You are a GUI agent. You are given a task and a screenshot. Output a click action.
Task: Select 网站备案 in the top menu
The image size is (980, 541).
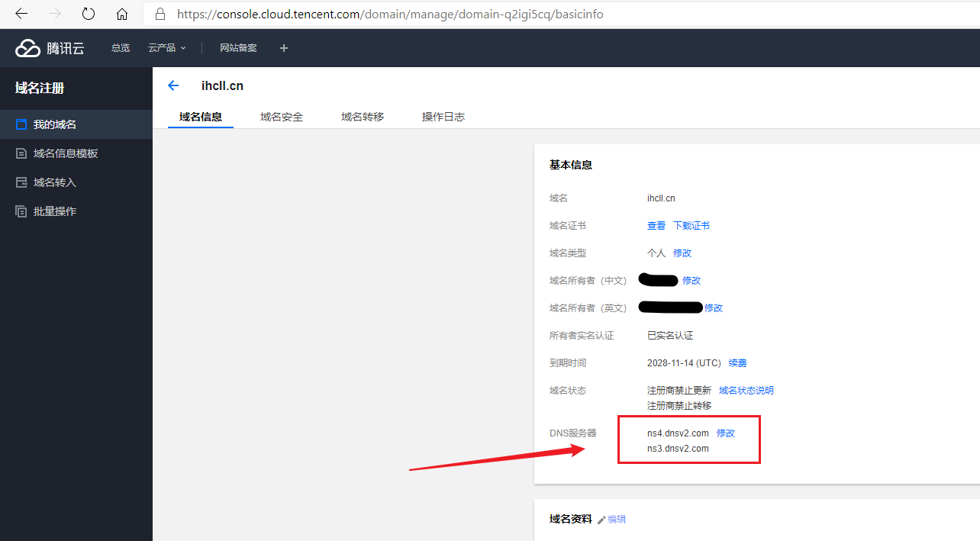[237, 47]
